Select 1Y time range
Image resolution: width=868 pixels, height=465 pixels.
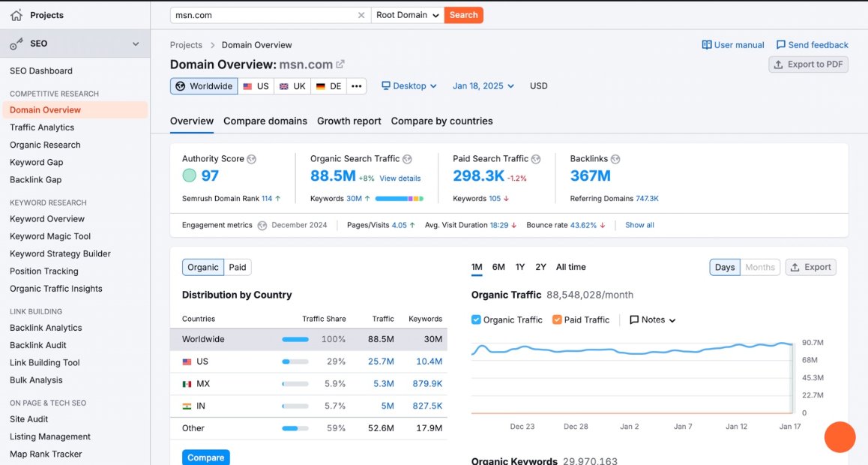[519, 267]
